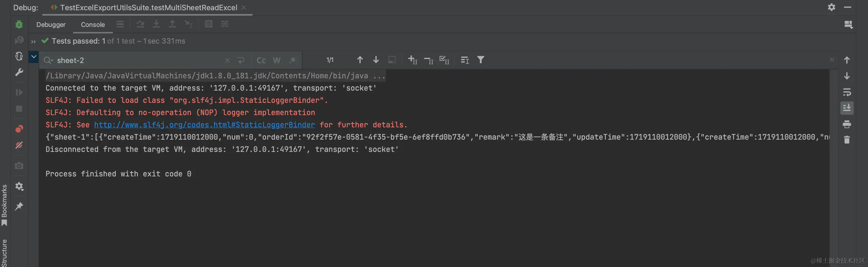Screen dimensions: 868x267
Task: Close the TestExcelExportUtilsSuite.testMultiSheetReadExcel tab
Action: coord(244,7)
